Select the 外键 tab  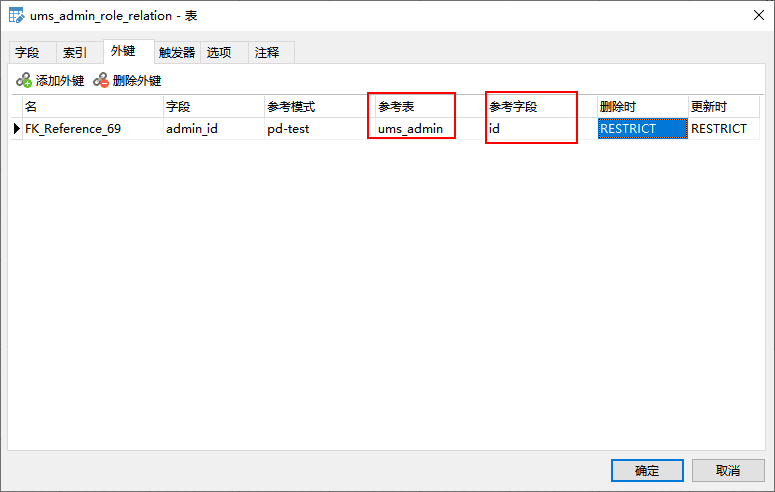click(129, 51)
